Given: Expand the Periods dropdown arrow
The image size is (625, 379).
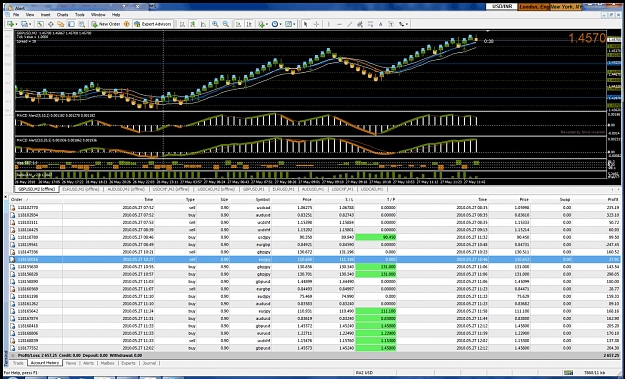Looking at the screenshot, I should click(281, 24).
